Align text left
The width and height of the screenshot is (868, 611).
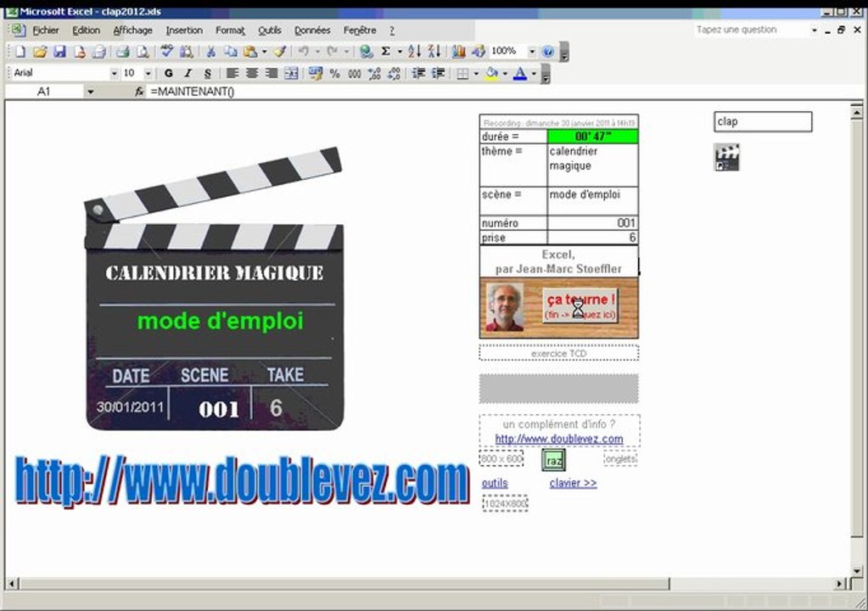(232, 73)
